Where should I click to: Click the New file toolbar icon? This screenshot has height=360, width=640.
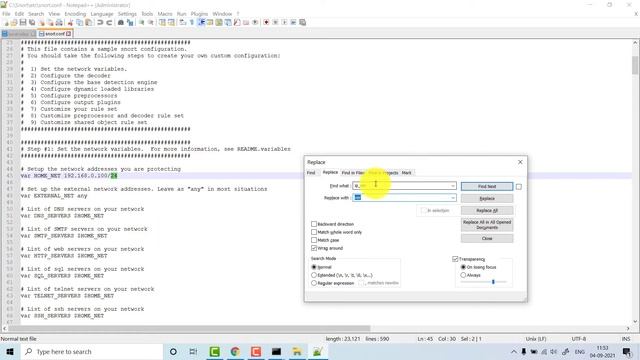(x=6, y=22)
